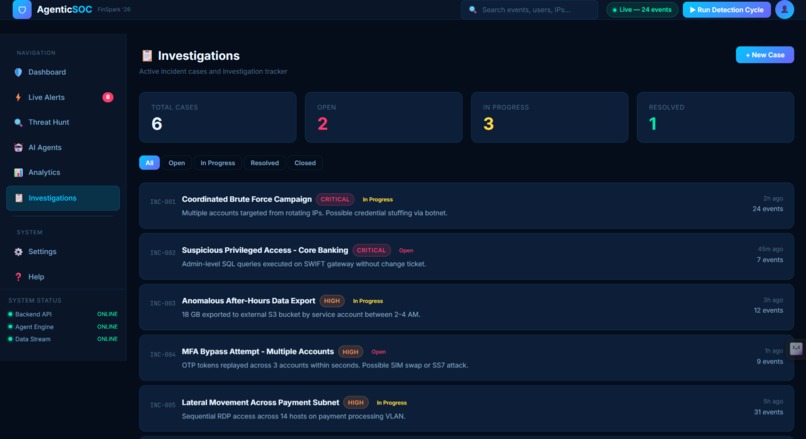Open Suspicious Privileged Access - Core Banking case
This screenshot has width=806, height=439.
point(466,257)
